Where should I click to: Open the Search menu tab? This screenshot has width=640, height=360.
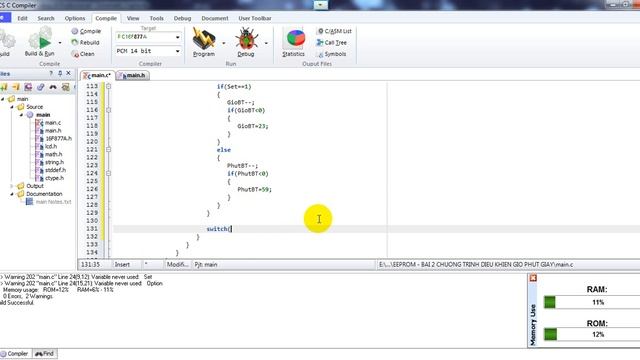(x=46, y=18)
